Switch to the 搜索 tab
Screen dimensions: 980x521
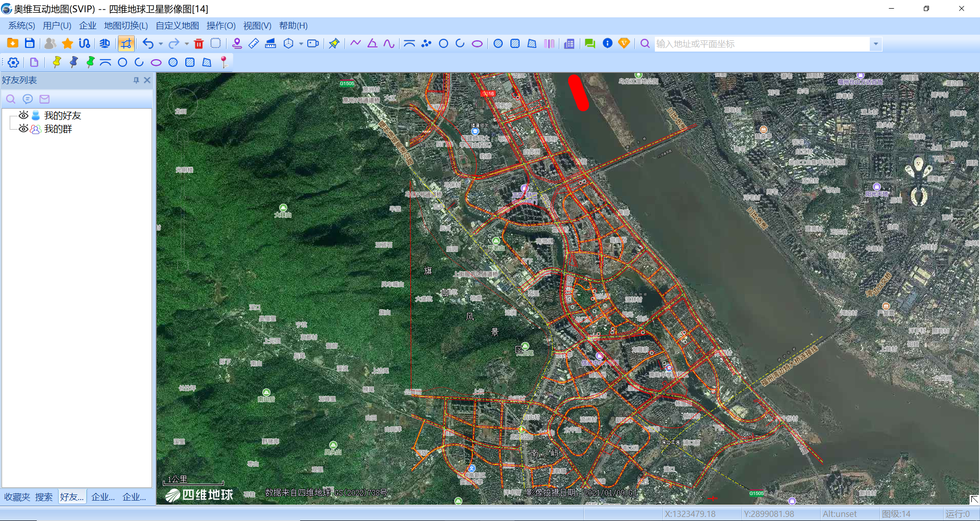click(x=44, y=496)
